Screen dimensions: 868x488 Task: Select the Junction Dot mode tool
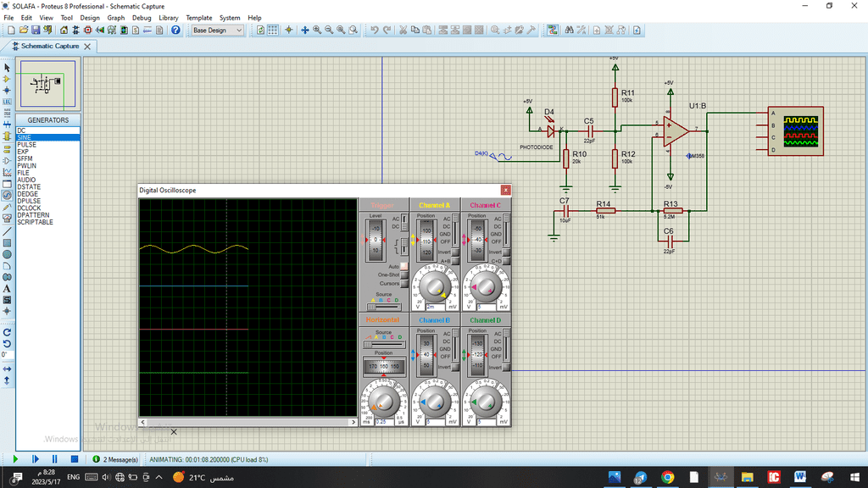pos(7,90)
